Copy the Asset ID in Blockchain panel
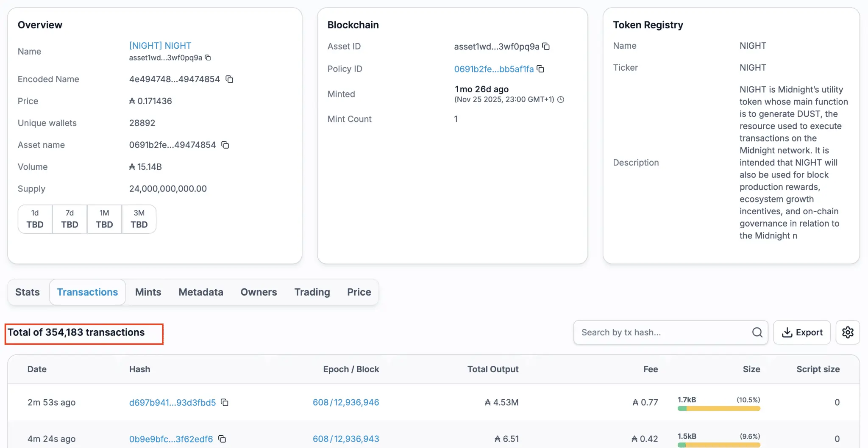Screen dimensions: 868x448 (x=546, y=47)
